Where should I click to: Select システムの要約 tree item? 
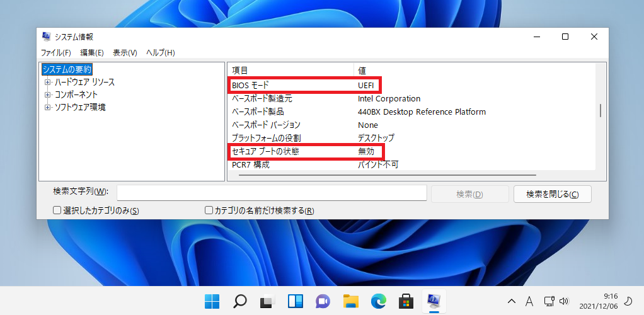67,69
